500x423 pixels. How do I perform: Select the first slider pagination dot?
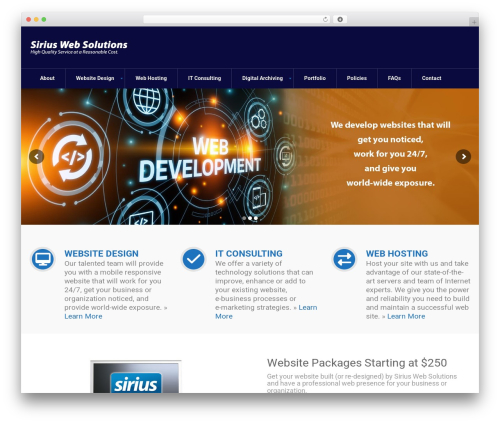244,218
